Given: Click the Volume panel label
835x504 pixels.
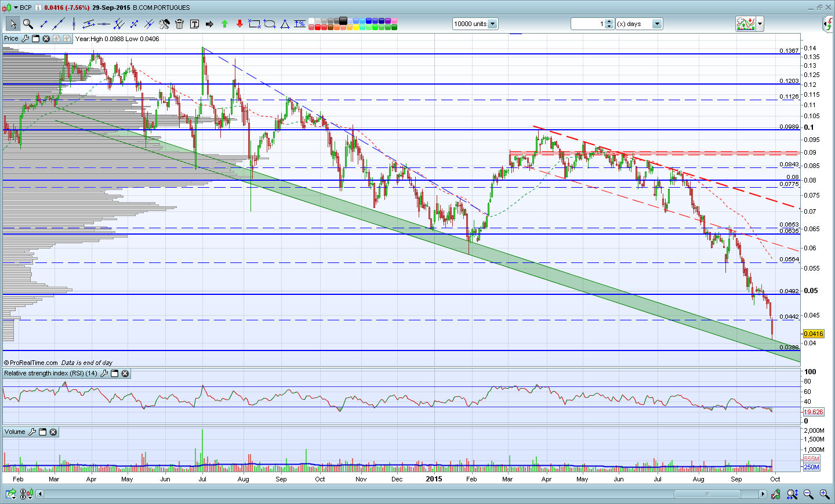Looking at the screenshot, I should pyautogui.click(x=15, y=432).
